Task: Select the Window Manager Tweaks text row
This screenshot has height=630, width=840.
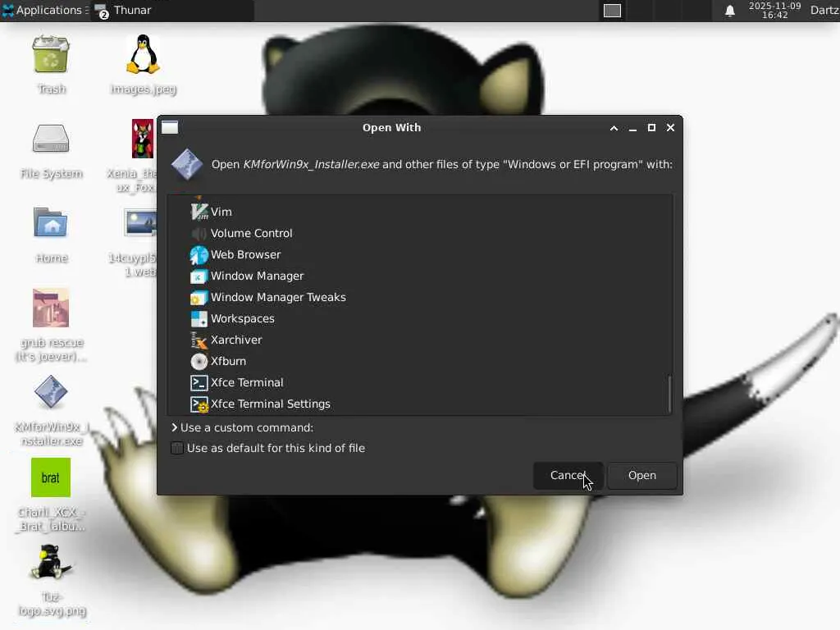Action: click(x=420, y=297)
